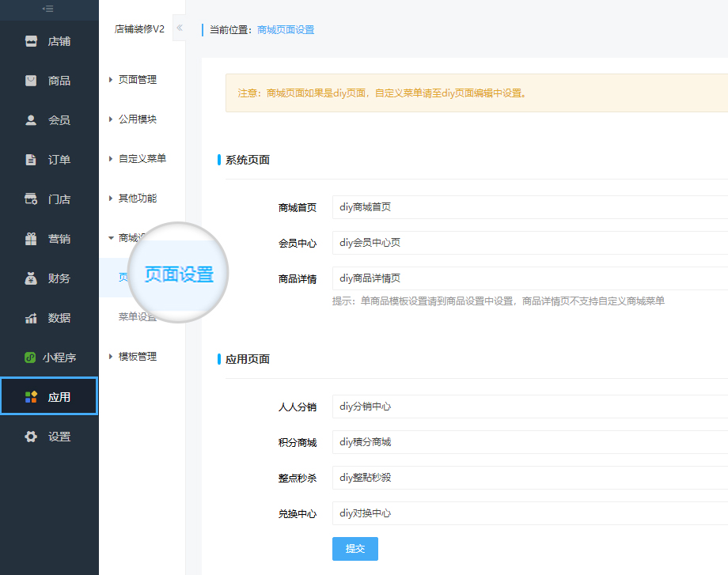
Task: Select the 财务 finance money bag icon
Action: point(31,278)
